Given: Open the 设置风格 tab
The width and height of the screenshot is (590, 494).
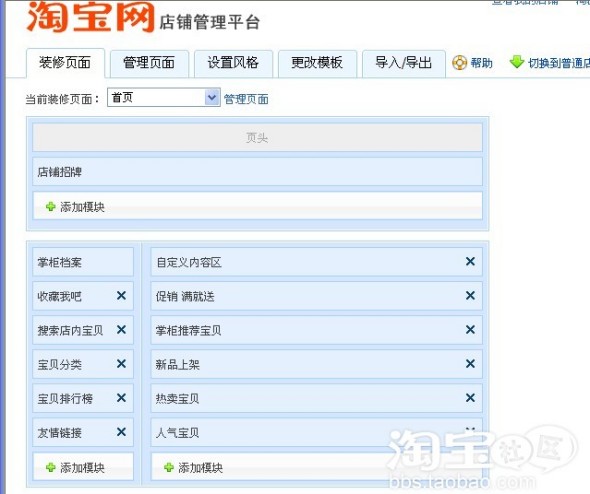Looking at the screenshot, I should pos(233,63).
